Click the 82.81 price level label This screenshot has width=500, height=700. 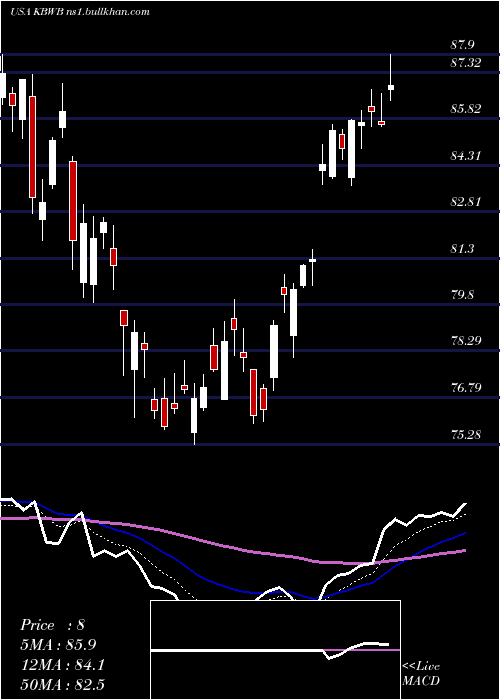pos(466,202)
